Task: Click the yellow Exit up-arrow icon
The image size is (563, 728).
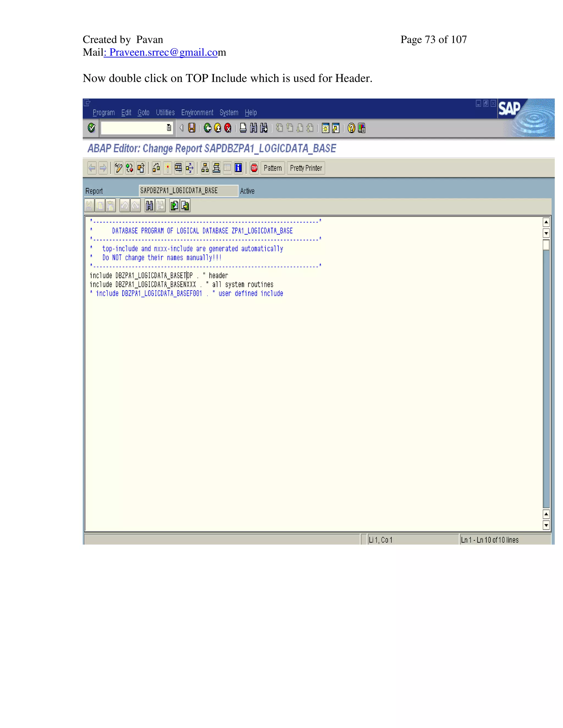Action: 218,128
